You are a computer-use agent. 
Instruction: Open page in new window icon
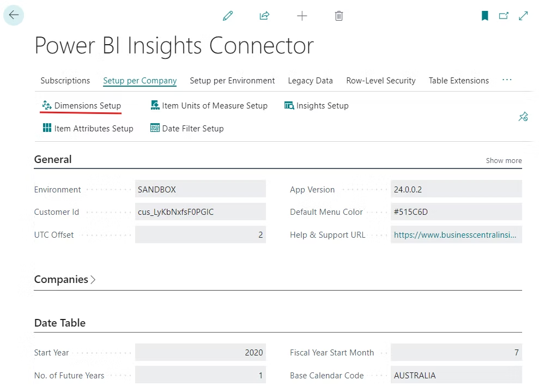(x=504, y=16)
